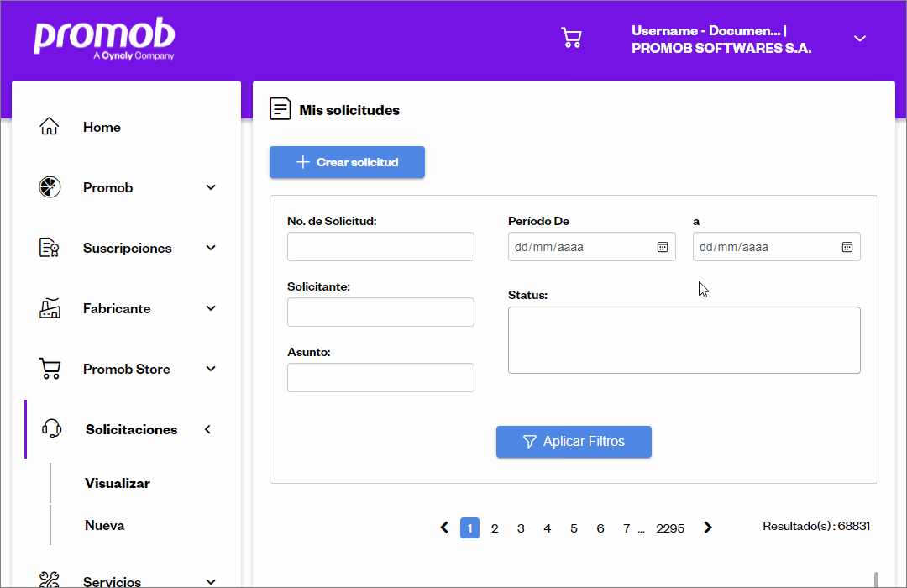Open the Fabricante sidebar menu

pos(117,308)
